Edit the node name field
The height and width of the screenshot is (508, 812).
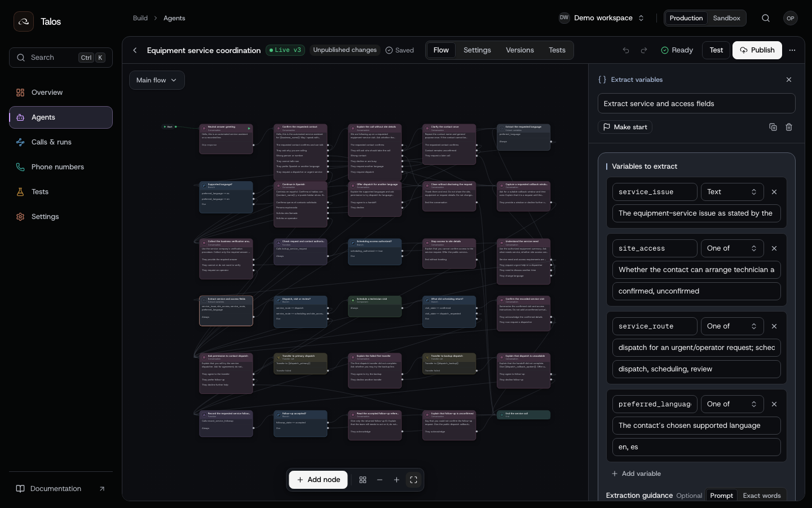(x=696, y=104)
